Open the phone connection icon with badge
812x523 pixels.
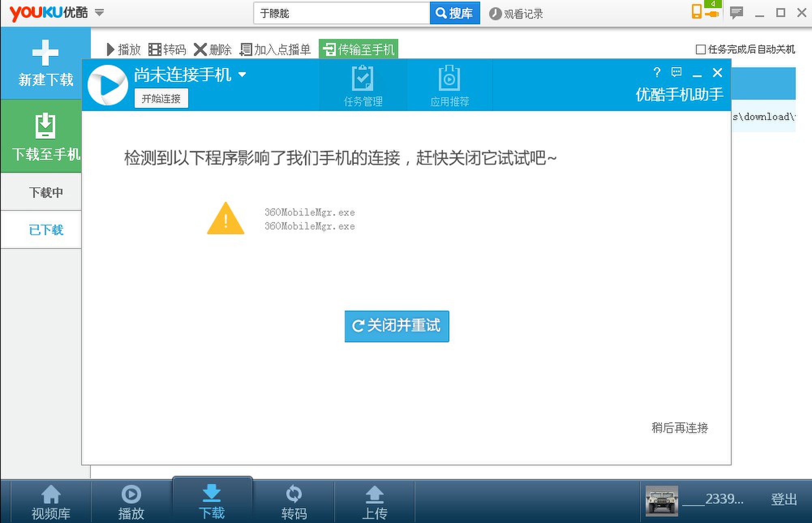(x=704, y=12)
